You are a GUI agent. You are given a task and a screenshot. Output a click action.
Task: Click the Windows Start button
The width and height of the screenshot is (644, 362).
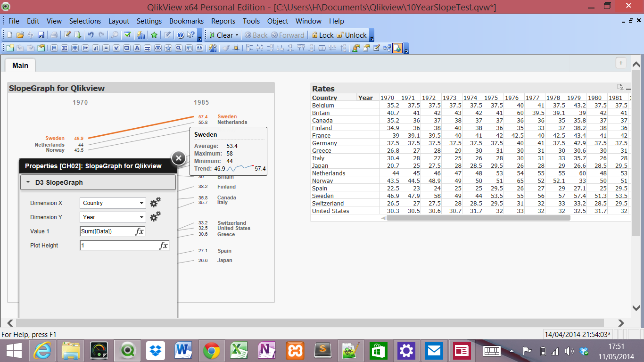click(13, 351)
